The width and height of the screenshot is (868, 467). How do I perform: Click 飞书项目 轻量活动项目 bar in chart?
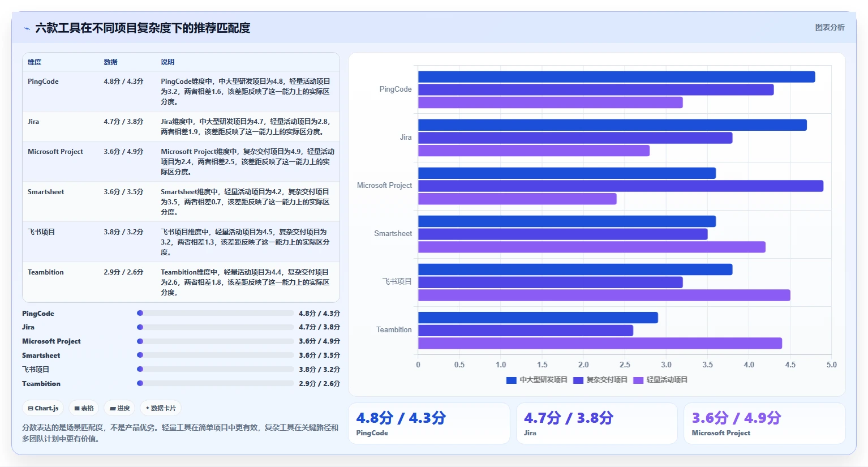point(604,295)
